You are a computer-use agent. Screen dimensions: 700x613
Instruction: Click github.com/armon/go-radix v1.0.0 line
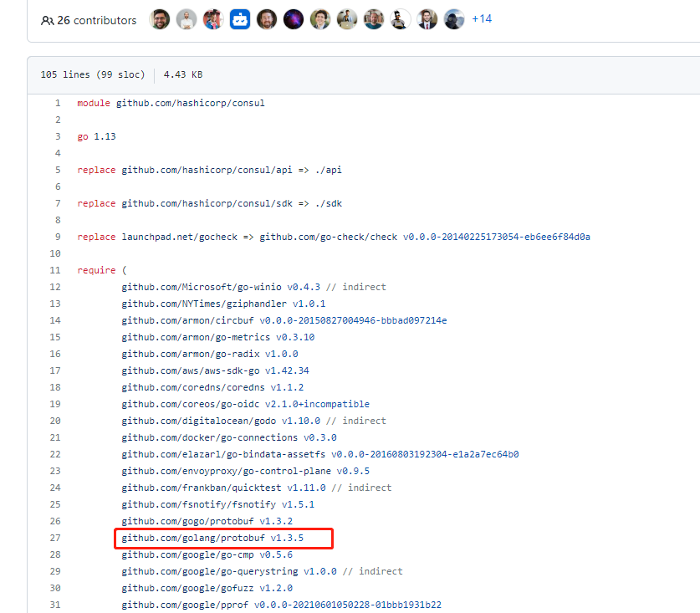[x=210, y=354]
